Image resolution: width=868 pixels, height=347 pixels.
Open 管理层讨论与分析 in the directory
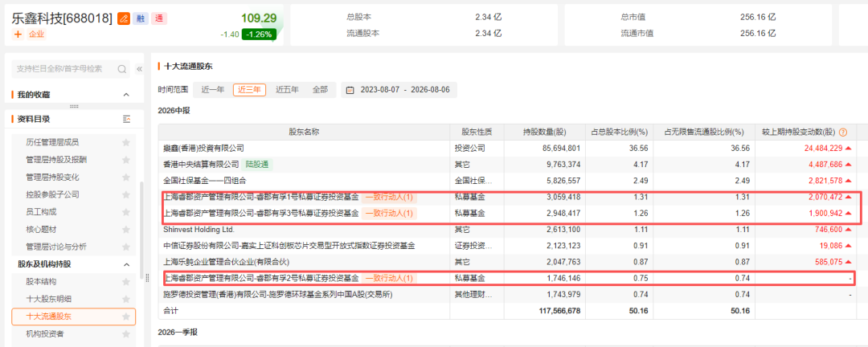(x=56, y=247)
